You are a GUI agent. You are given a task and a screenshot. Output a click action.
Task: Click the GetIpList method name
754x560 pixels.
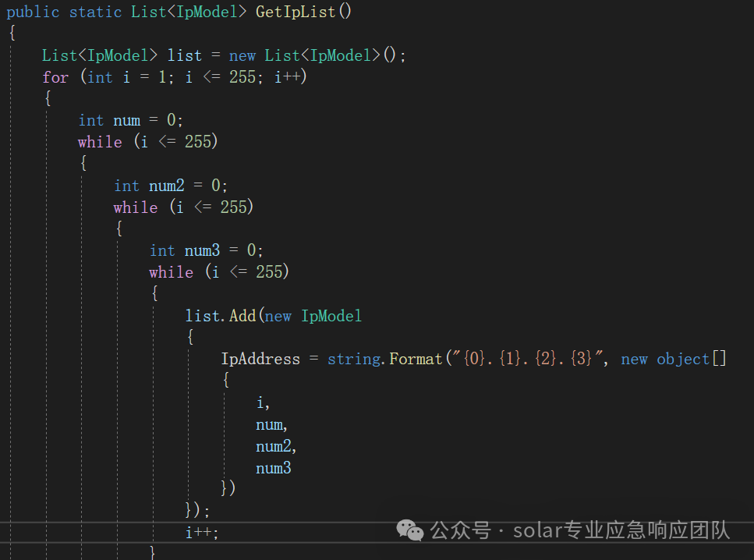[x=296, y=12]
